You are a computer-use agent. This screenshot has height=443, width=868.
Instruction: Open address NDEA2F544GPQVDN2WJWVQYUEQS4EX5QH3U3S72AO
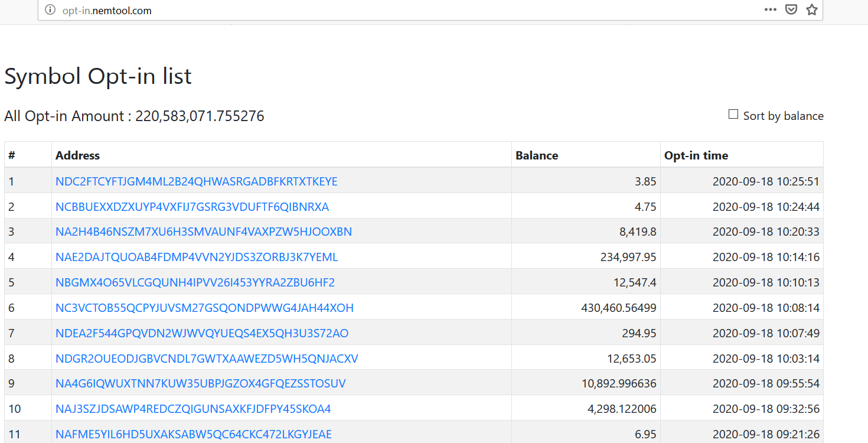click(x=202, y=333)
